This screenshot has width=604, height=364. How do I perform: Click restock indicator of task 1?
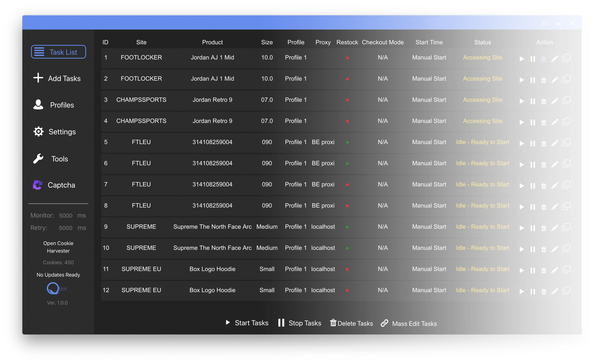[347, 58]
